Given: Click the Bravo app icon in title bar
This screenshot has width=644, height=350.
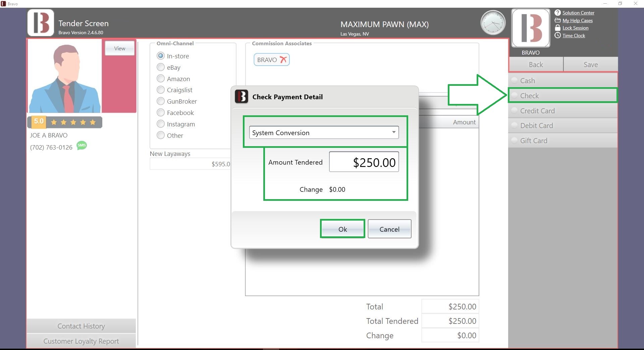Looking at the screenshot, I should click(3, 4).
